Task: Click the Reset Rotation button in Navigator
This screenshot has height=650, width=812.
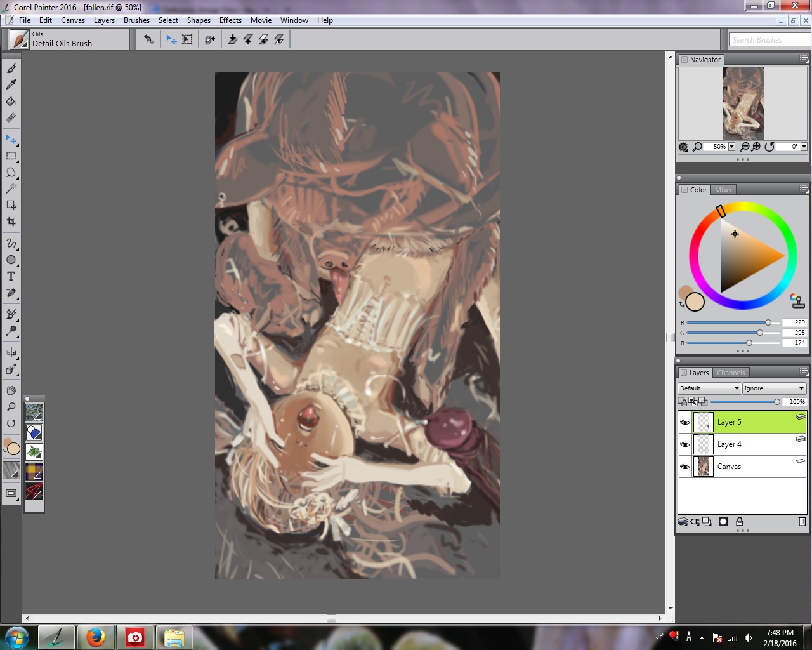Action: pos(769,147)
